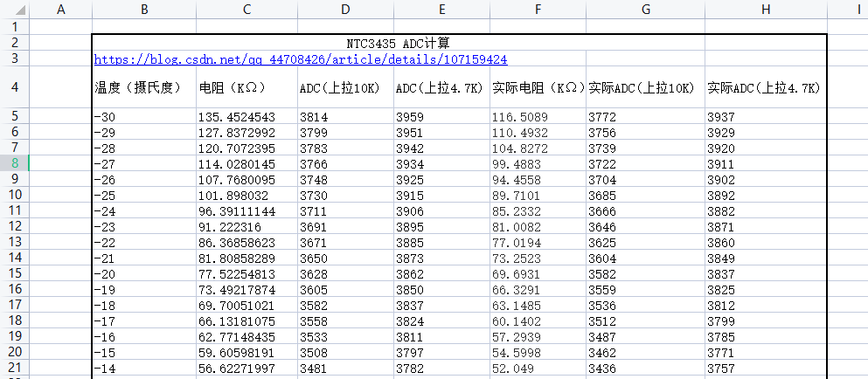Viewport: 868px width, 379px height.
Task: Select column E header
Action: click(x=441, y=10)
